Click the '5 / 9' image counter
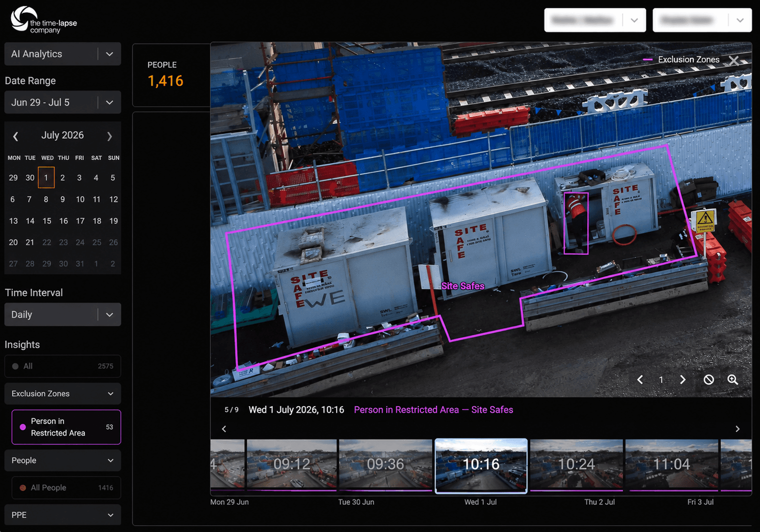 click(231, 410)
